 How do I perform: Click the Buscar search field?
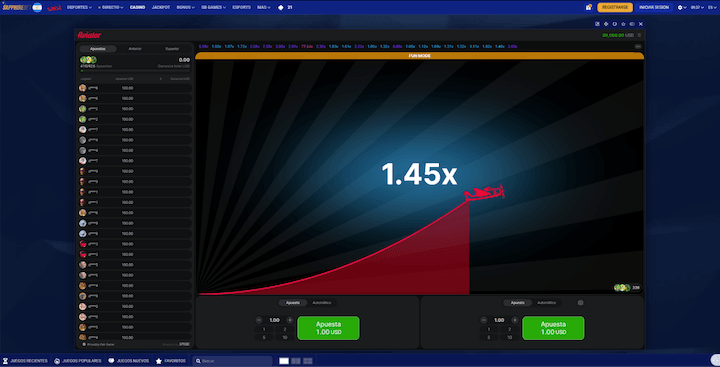tap(232, 361)
